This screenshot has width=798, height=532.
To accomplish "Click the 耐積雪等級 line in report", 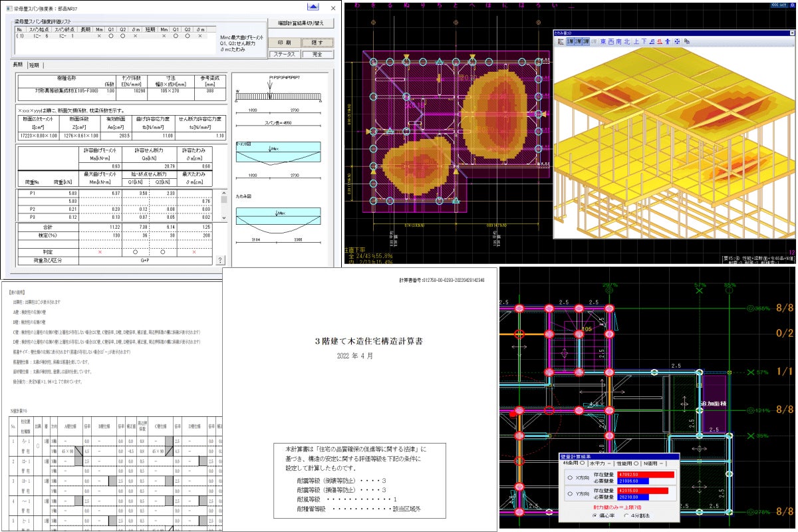I will (359, 509).
